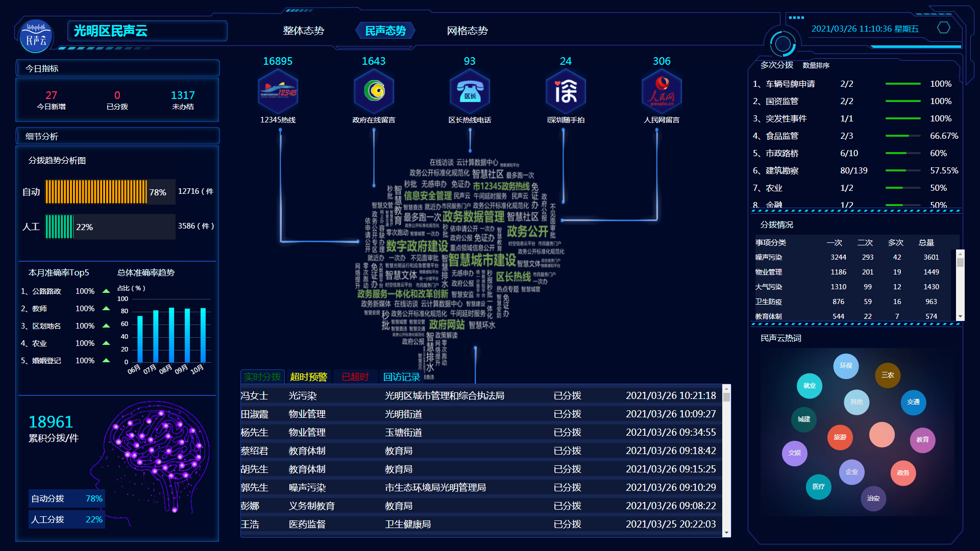Click the 数量排序 sort link
Screen dimensions: 980x551
[x=816, y=65]
